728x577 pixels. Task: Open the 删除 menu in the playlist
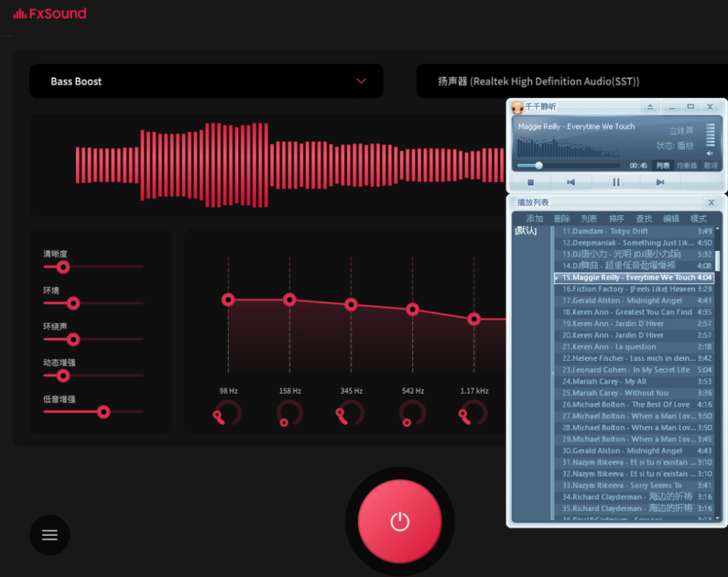[x=562, y=219]
